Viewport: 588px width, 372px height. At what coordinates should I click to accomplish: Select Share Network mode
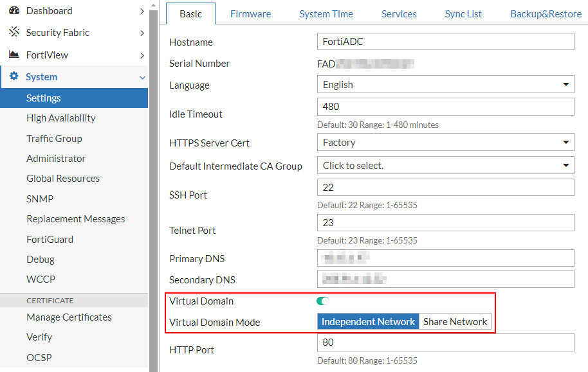[455, 322]
